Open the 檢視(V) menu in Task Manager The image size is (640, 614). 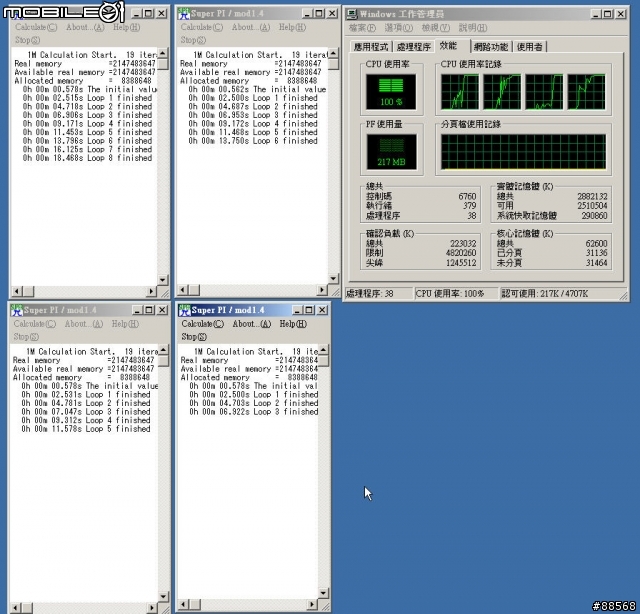click(436, 28)
